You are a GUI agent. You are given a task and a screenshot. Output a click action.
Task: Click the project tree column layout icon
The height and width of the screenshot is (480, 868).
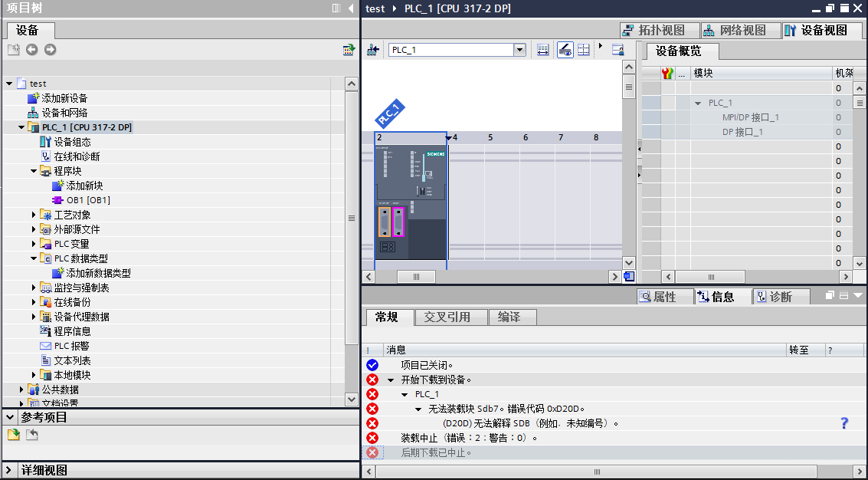[336, 8]
